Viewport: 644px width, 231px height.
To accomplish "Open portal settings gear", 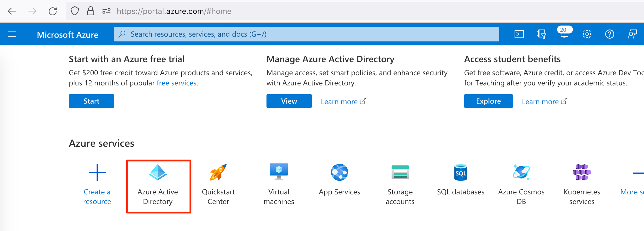I will pos(587,34).
